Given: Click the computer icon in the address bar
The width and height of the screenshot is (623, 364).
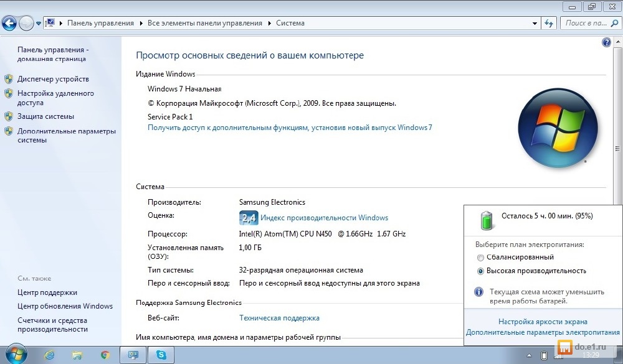Looking at the screenshot, I should 50,23.
